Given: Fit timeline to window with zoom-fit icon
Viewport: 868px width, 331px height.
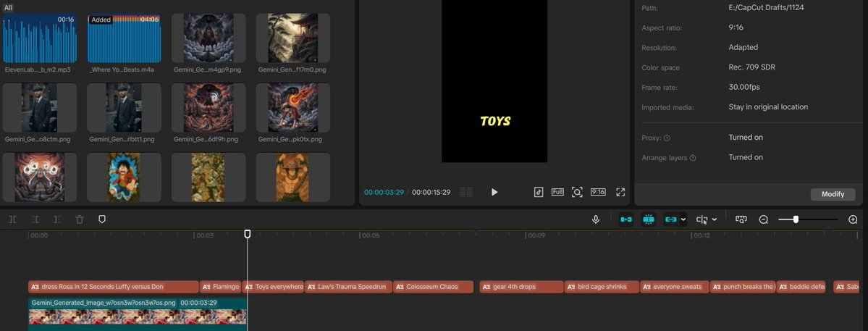Looking at the screenshot, I should click(741, 219).
